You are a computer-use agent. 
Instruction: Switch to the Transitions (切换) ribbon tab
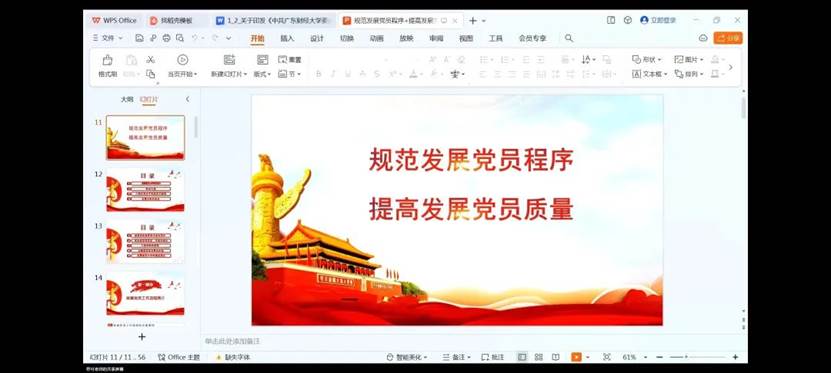coord(347,38)
